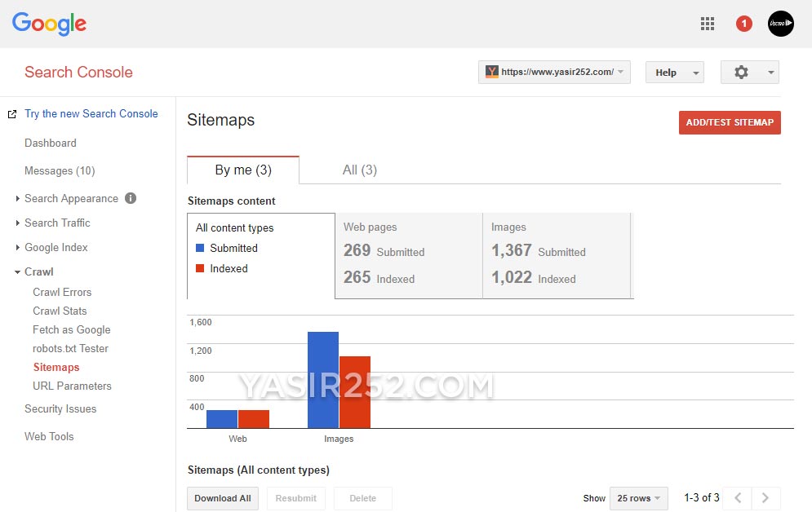Click the notification bell showing 1 alert
Screen dimensions: 812x512
pos(743,23)
